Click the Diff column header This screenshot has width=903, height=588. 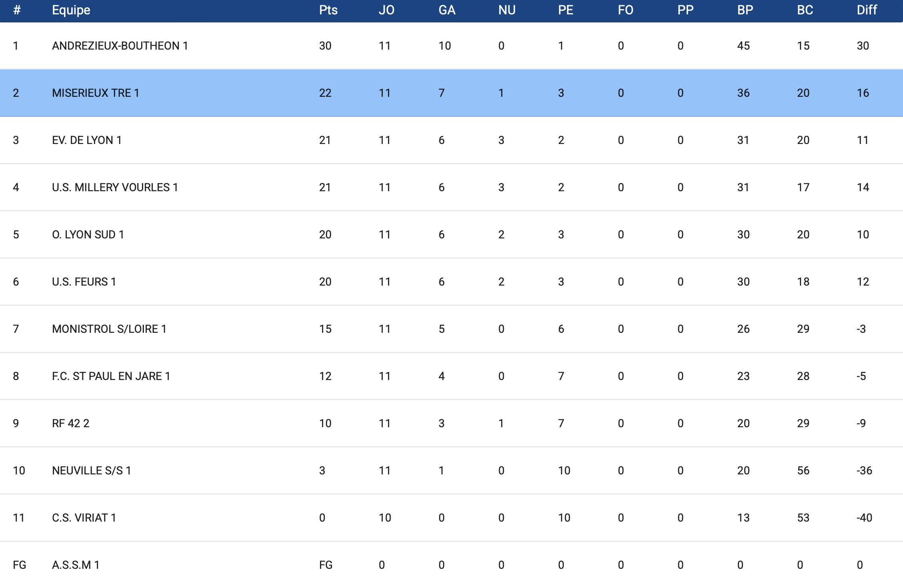867,10
